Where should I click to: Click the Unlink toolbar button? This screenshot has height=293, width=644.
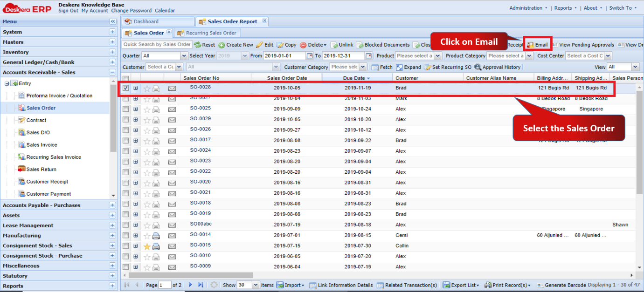click(x=342, y=45)
